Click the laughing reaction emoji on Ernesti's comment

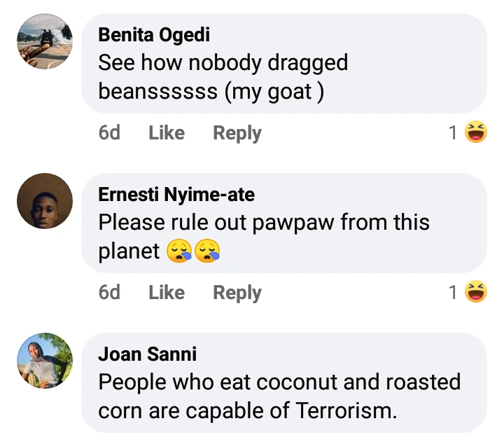coord(476,291)
